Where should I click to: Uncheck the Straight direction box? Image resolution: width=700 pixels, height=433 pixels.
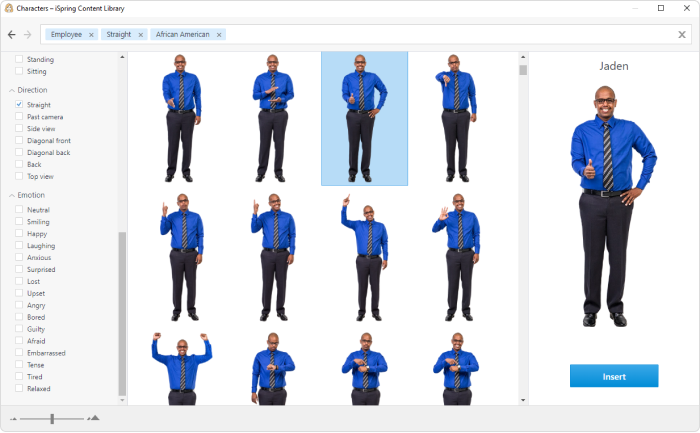[19, 104]
